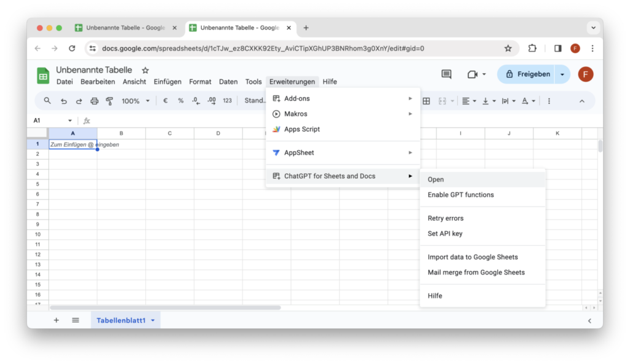Expand the Chrome tab search chevron

[594, 28]
